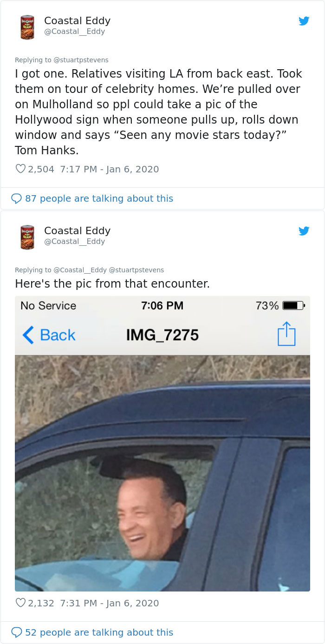Click the reply bubble icon below the first tweet
The height and width of the screenshot is (644, 325).
[x=17, y=198]
